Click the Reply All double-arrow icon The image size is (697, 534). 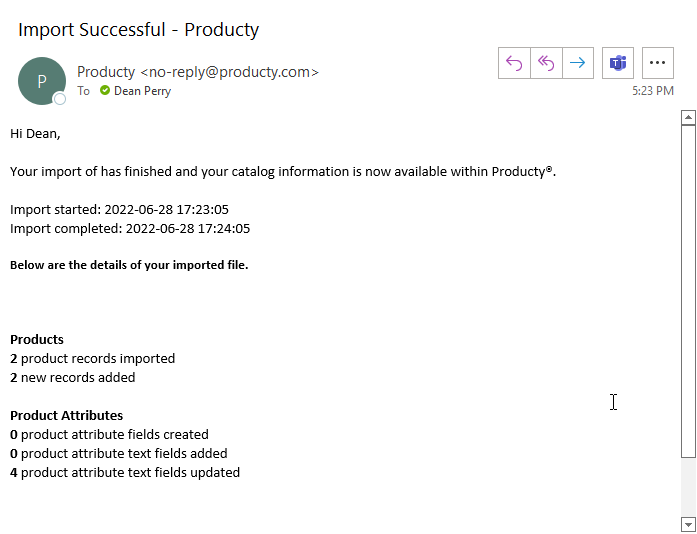[546, 63]
